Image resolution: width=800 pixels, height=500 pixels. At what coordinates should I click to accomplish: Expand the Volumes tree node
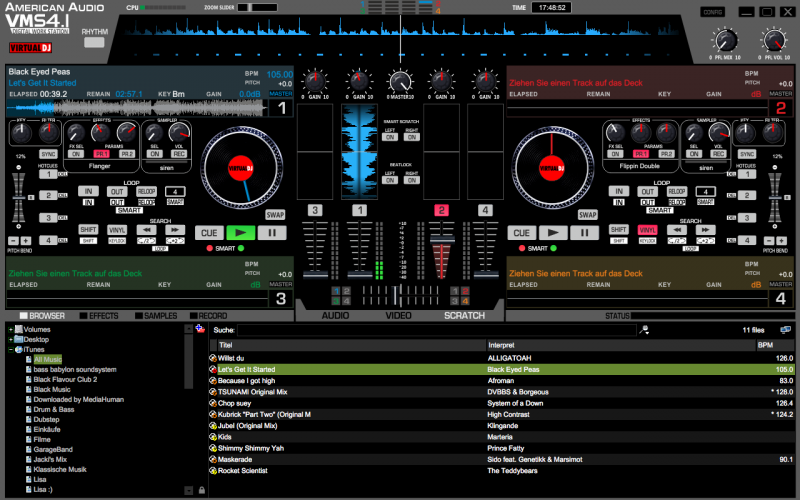(x=10, y=329)
